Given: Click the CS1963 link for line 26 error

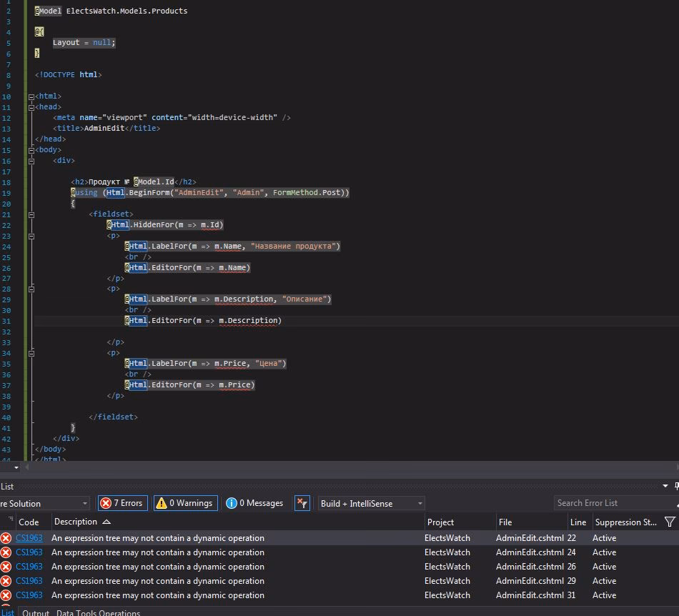Looking at the screenshot, I should pyautogui.click(x=29, y=567).
